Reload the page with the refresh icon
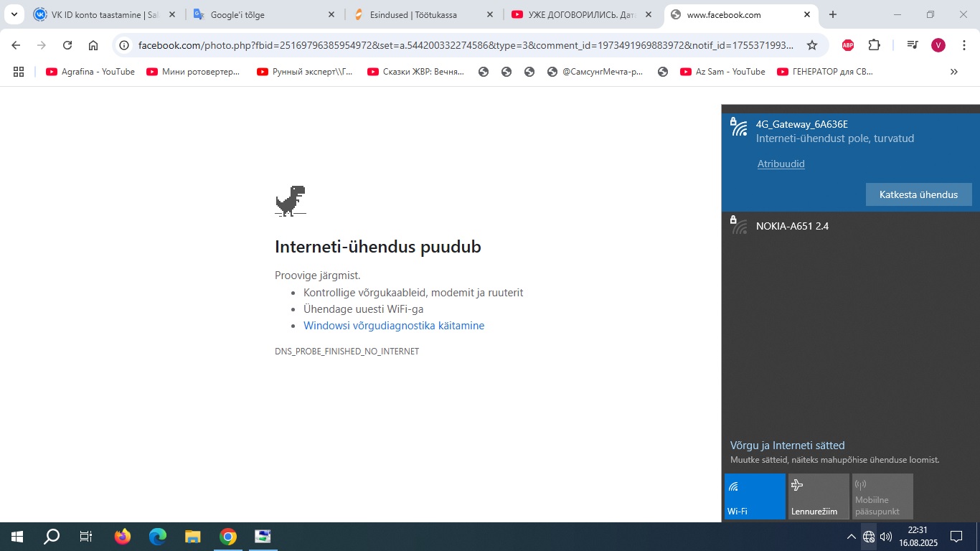 point(67,45)
